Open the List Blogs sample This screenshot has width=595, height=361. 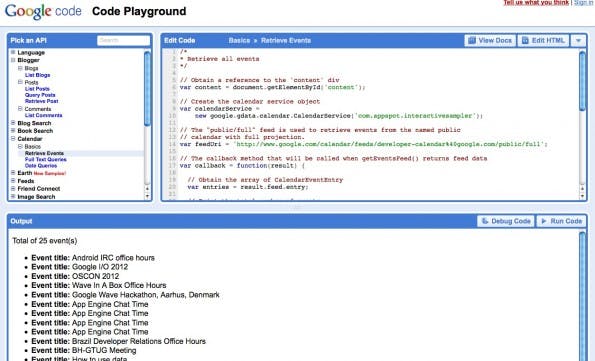[37, 75]
